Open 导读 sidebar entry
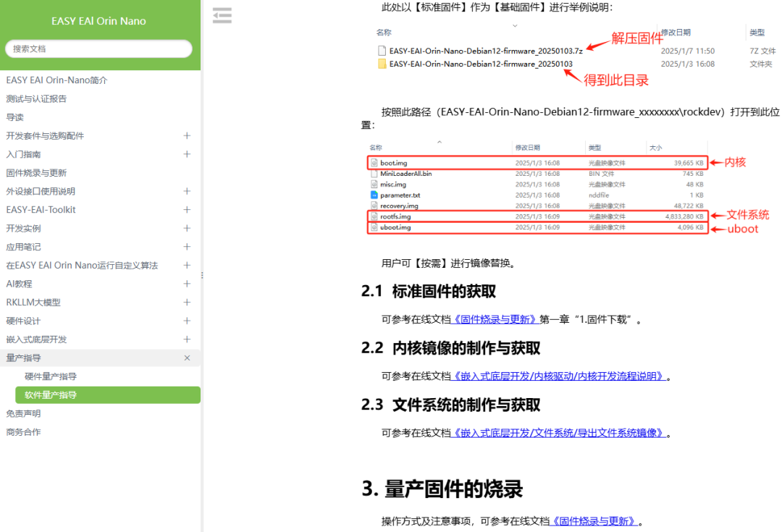 (x=15, y=117)
